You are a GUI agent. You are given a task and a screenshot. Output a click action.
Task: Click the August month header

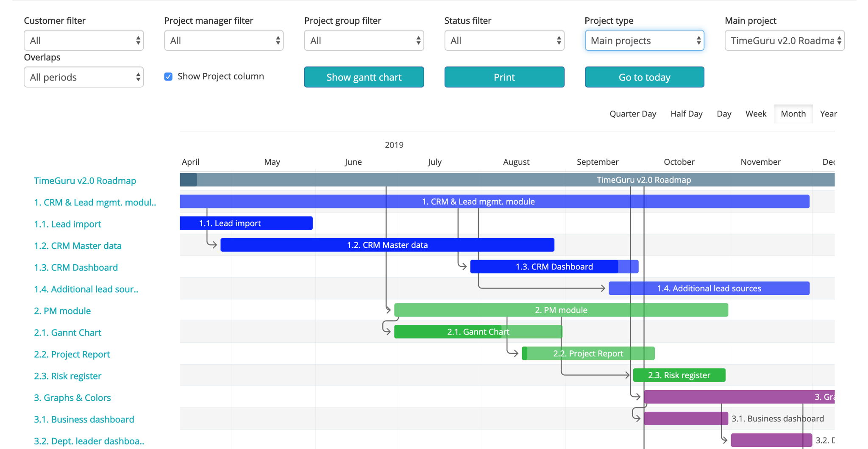tap(516, 162)
